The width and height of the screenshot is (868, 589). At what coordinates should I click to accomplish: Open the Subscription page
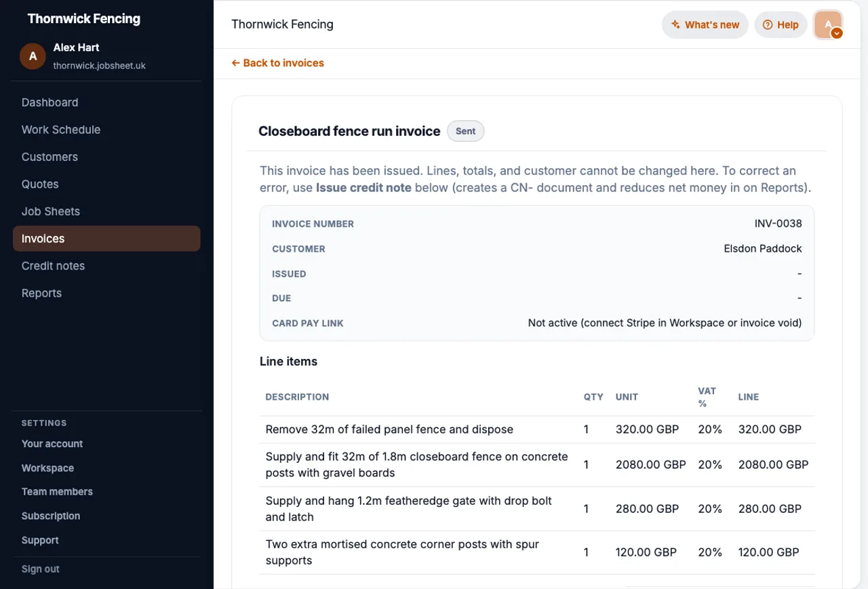click(x=51, y=516)
